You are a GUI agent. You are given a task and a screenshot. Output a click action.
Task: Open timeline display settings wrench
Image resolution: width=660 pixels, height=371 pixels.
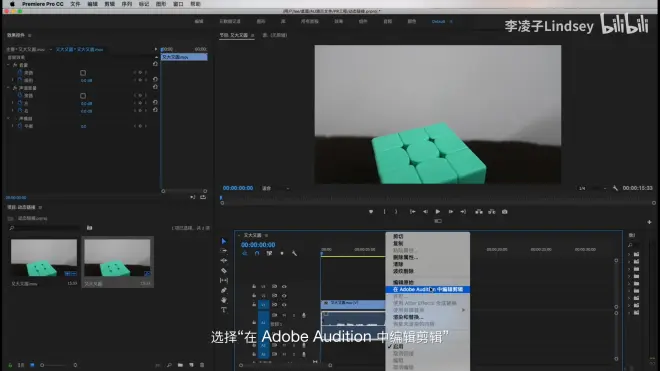(x=294, y=253)
